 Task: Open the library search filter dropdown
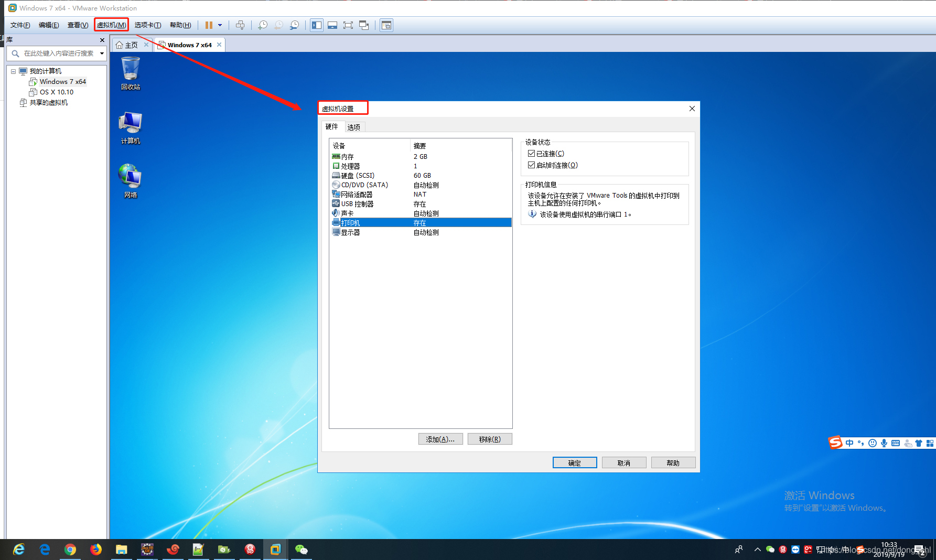click(102, 53)
